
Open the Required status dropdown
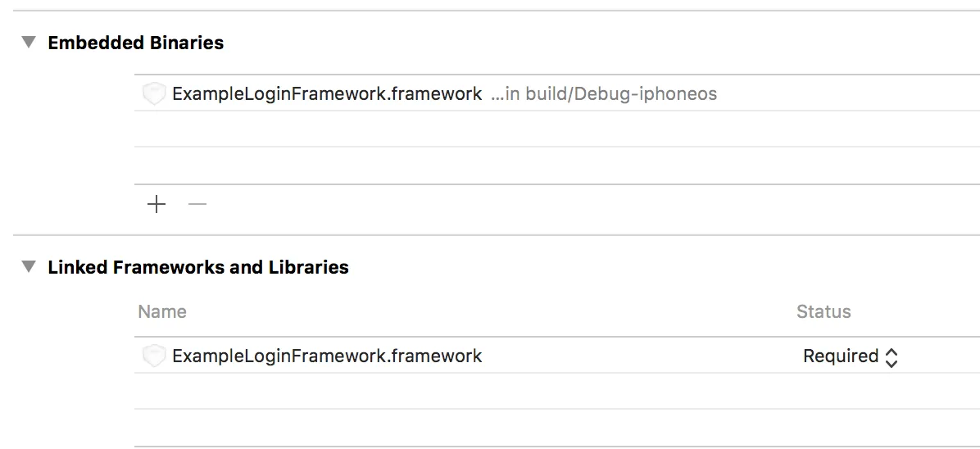841,356
